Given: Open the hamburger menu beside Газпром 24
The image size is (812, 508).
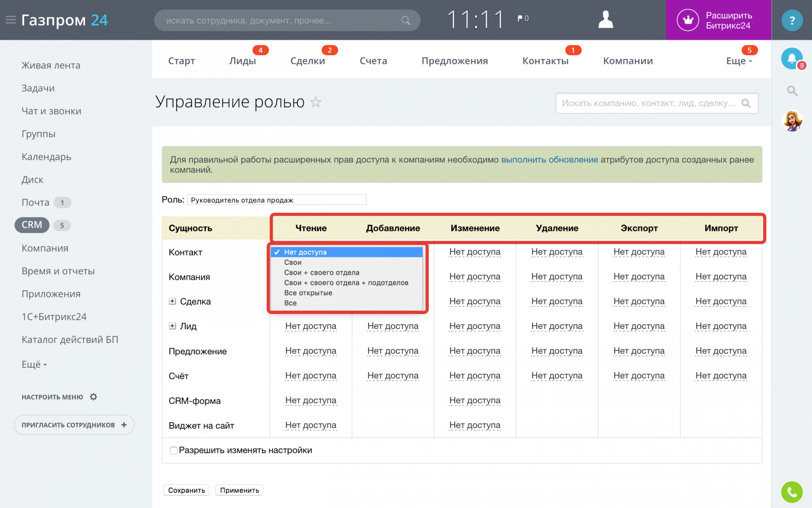Looking at the screenshot, I should tap(11, 20).
